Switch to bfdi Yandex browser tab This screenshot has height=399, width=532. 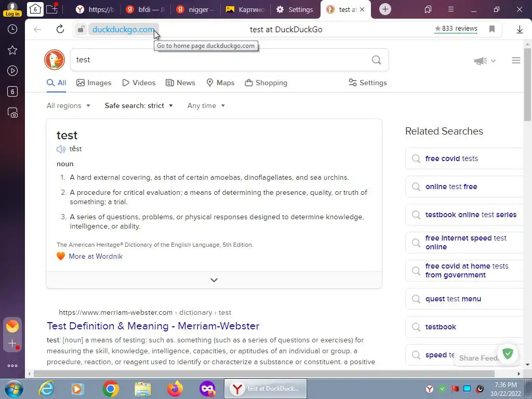pyautogui.click(x=145, y=9)
